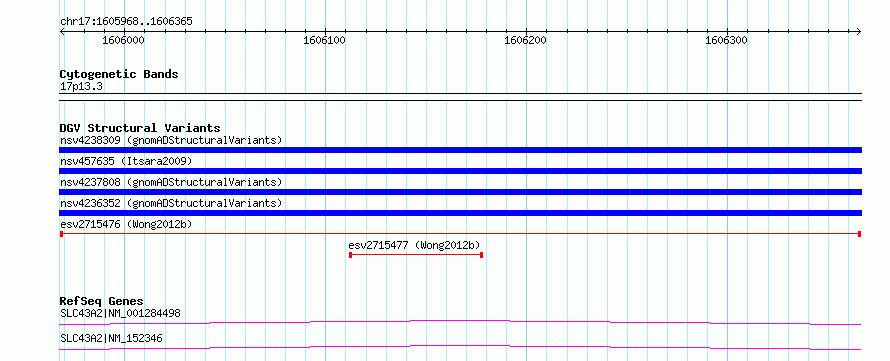Click the nsv4237808 variant label
Viewport: 890px width, 361px height.
(x=171, y=182)
